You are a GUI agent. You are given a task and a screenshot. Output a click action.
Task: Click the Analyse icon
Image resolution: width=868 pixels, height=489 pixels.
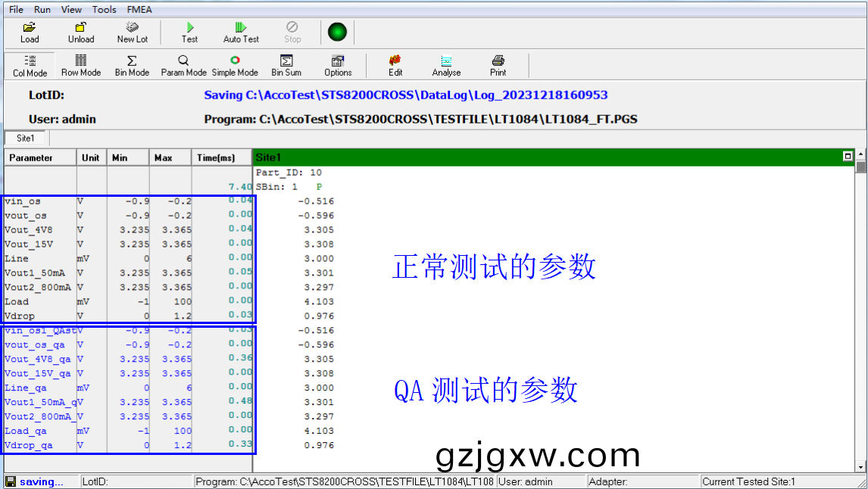(x=446, y=64)
